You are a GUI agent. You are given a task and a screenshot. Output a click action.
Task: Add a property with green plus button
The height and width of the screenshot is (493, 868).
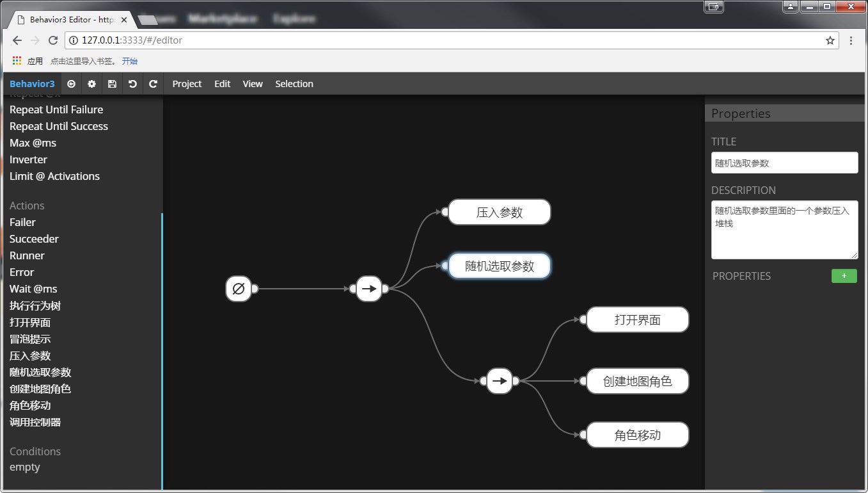point(844,276)
